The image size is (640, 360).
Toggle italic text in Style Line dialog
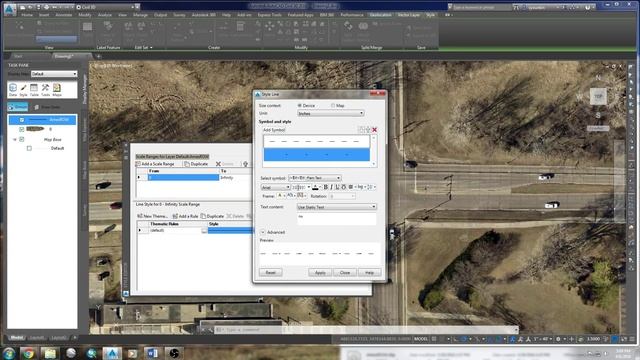pyautogui.click(x=331, y=187)
